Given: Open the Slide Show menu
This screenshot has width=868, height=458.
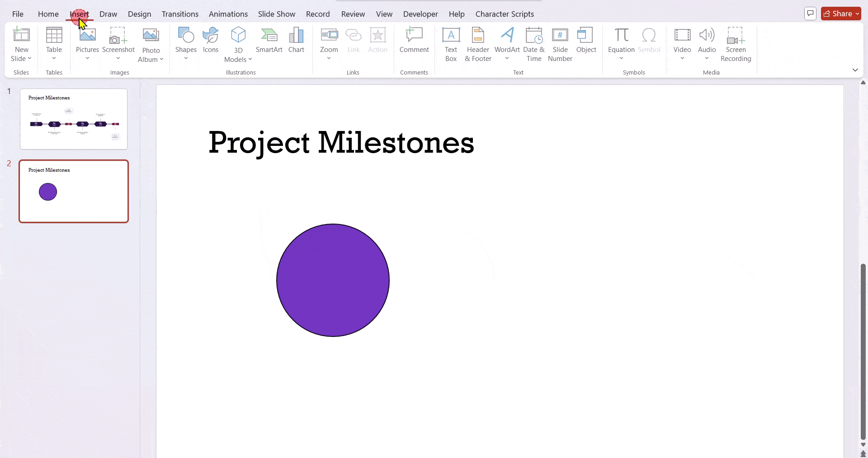Looking at the screenshot, I should pyautogui.click(x=276, y=14).
